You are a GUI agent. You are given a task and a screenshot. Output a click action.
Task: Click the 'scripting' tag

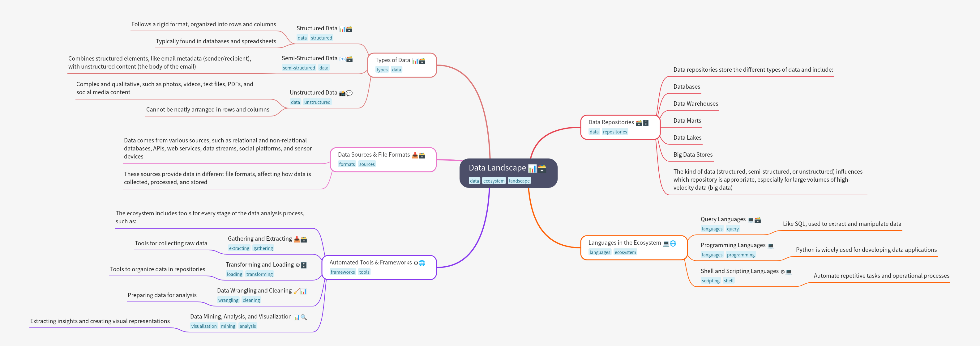pos(711,281)
